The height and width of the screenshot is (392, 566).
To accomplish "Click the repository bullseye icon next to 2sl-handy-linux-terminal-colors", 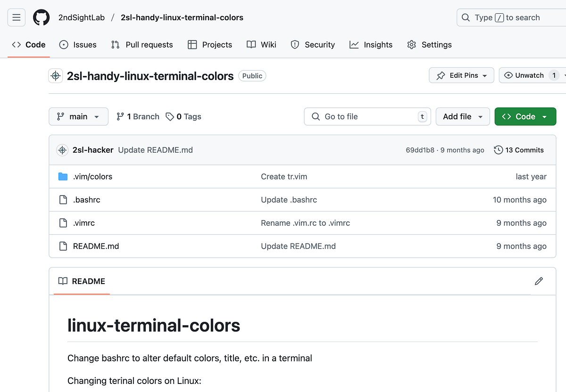I will [55, 75].
